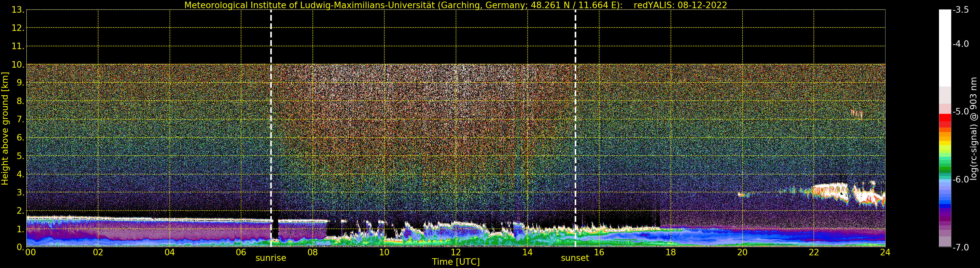
Task: Click the '24' time axis tick label
Action: (885, 252)
